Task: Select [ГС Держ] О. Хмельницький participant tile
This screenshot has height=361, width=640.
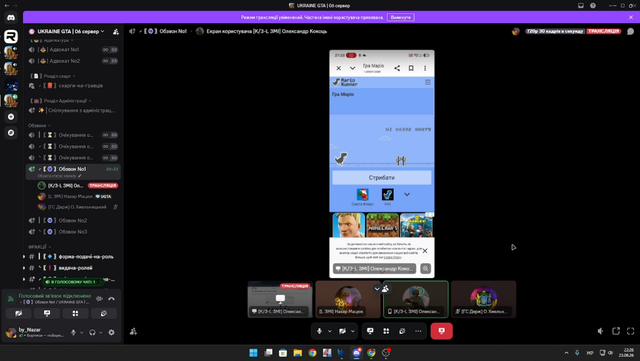Action: [484, 299]
